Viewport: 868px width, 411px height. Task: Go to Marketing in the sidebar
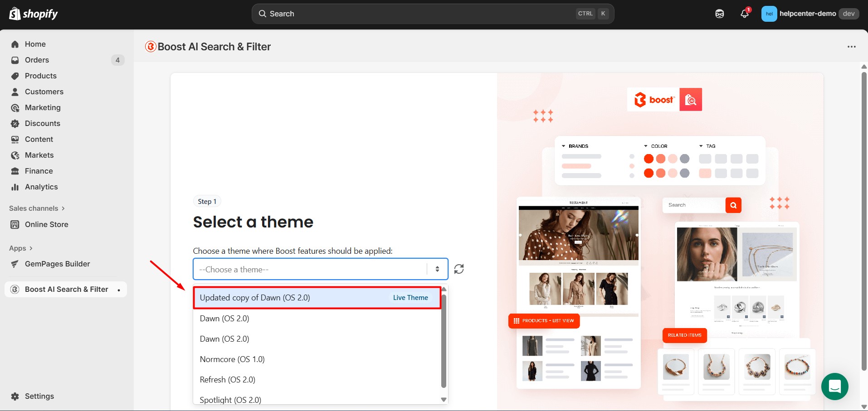coord(43,107)
